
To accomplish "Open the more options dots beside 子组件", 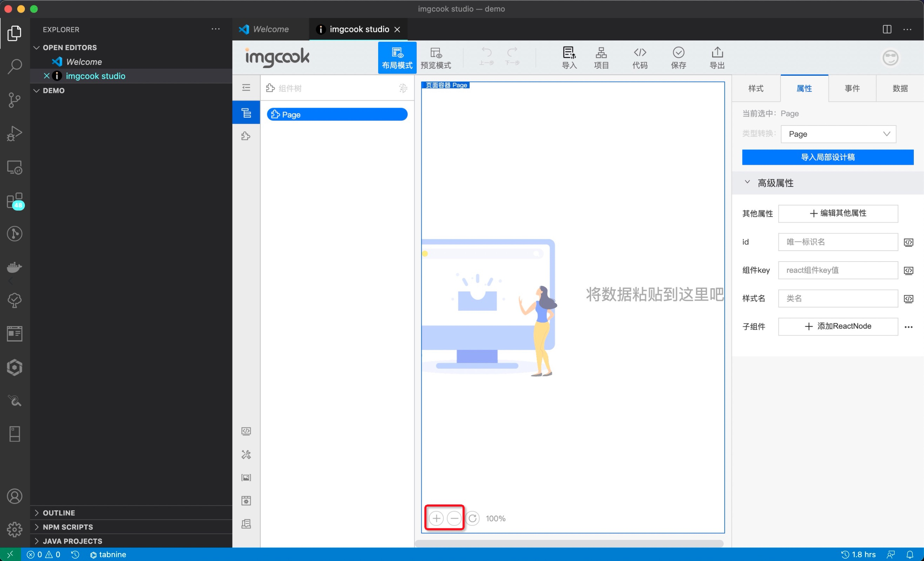I will (908, 327).
